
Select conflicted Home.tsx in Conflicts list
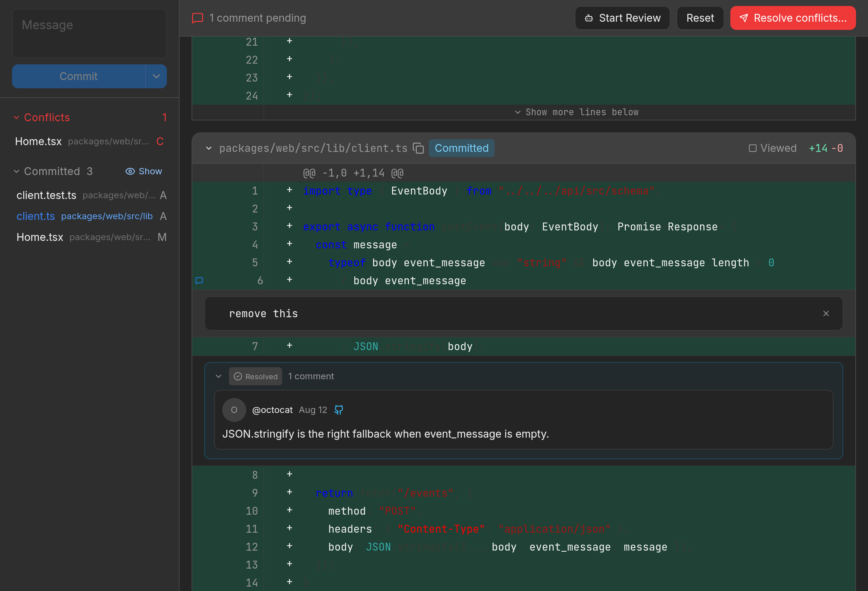(89, 141)
